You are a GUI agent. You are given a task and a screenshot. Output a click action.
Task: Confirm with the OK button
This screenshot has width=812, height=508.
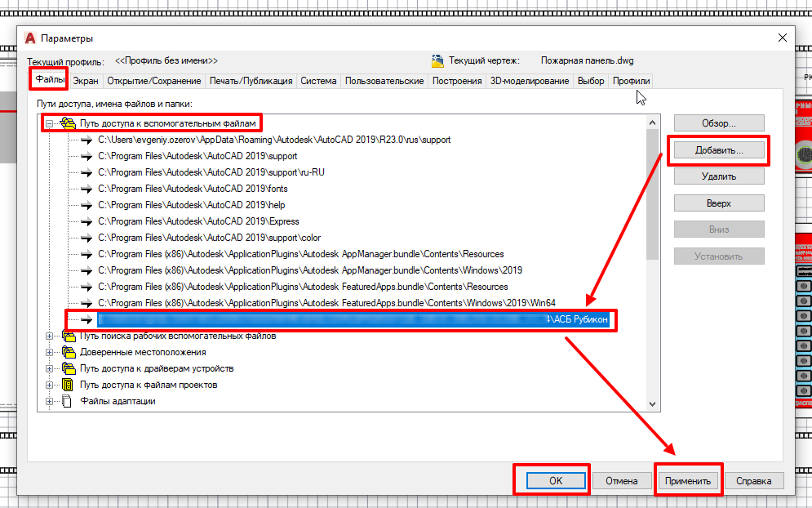556,480
